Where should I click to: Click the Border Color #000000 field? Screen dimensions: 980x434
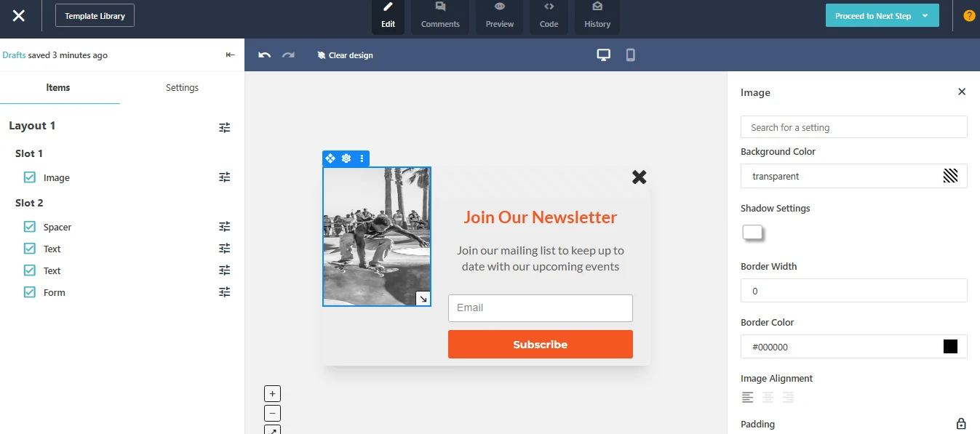pos(854,347)
